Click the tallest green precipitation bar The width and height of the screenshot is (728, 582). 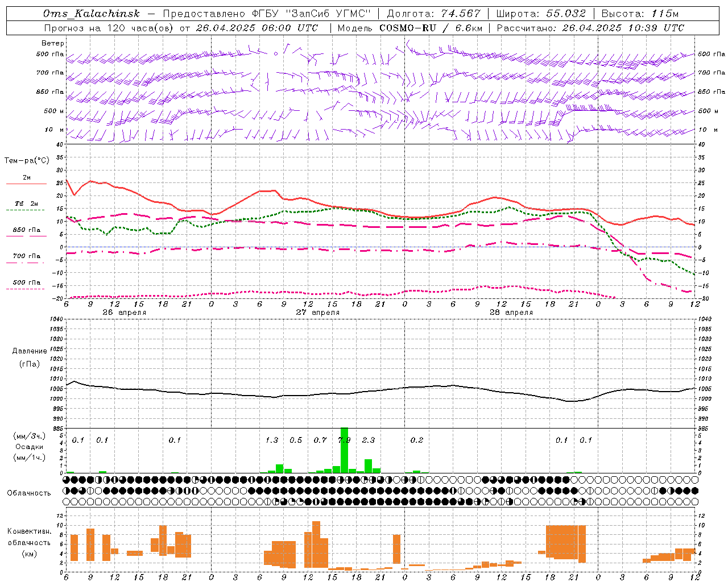pos(344,450)
